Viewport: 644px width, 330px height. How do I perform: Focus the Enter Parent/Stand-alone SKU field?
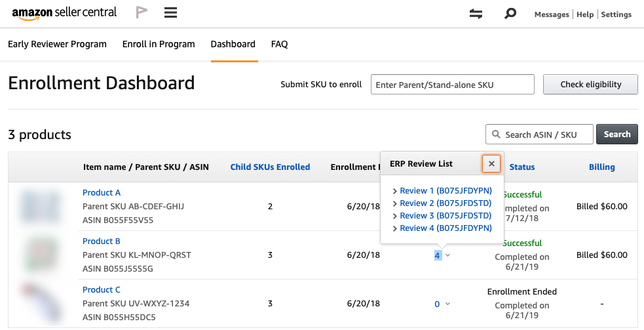[x=453, y=85]
